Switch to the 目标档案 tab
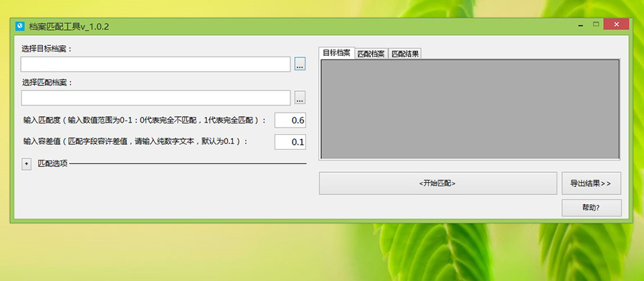644x281 pixels. (336, 53)
